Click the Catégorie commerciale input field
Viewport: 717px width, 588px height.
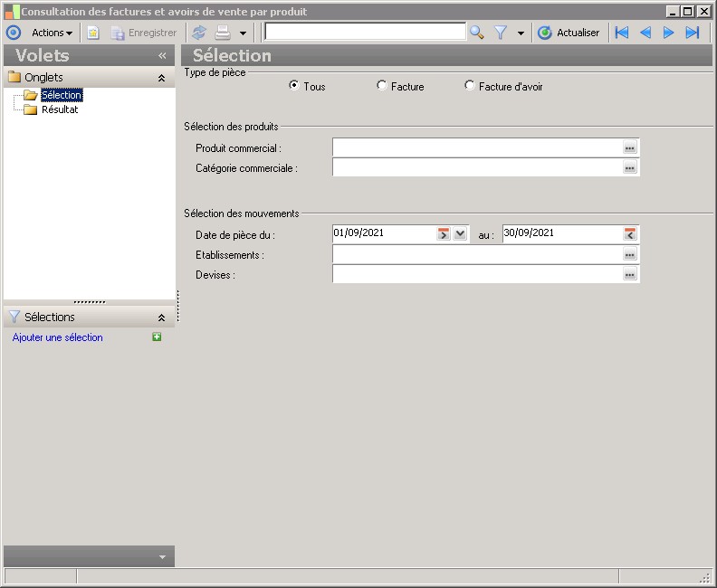click(477, 167)
